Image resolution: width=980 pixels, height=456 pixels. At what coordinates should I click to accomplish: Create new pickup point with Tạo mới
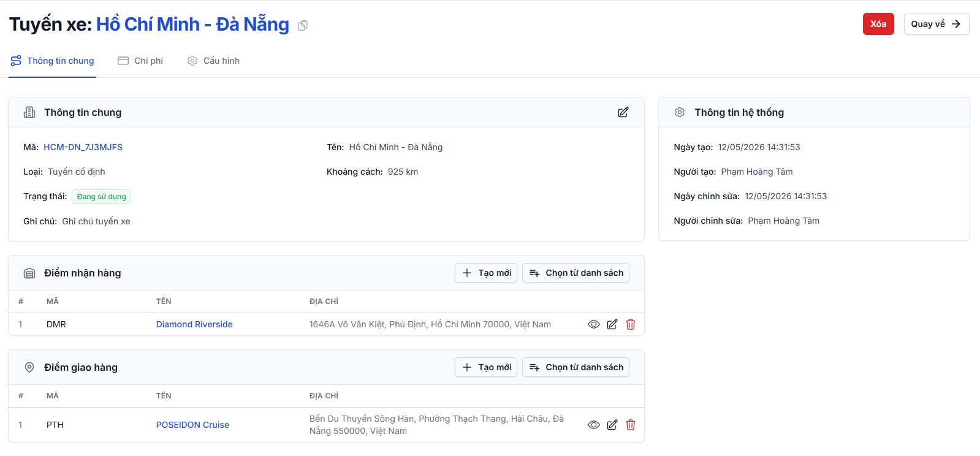(486, 273)
